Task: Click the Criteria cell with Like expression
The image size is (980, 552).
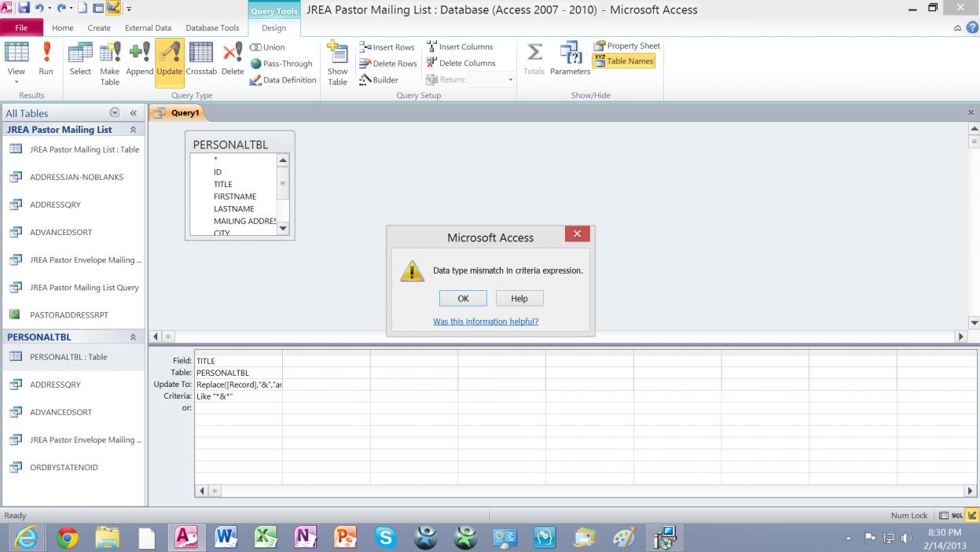Action: coord(238,396)
